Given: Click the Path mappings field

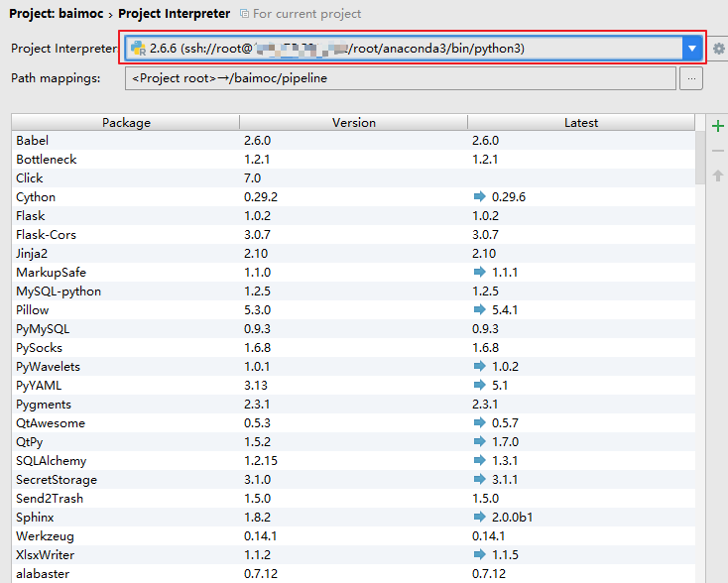Looking at the screenshot, I should 401,78.
